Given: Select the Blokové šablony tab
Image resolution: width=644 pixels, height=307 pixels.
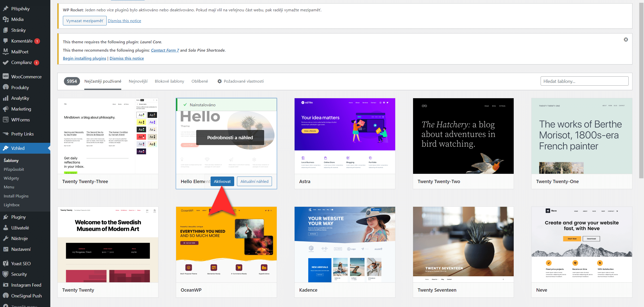Looking at the screenshot, I should (x=169, y=81).
